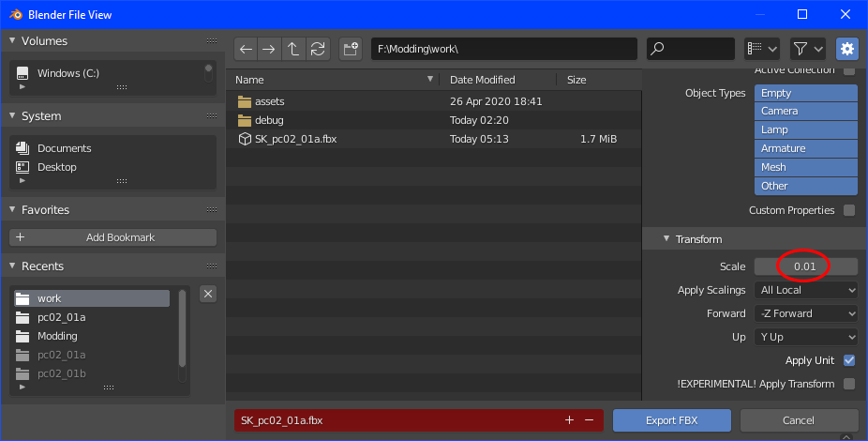Expand System list options arrow
Viewport: 868px width, 441px height.
pyautogui.click(x=22, y=180)
